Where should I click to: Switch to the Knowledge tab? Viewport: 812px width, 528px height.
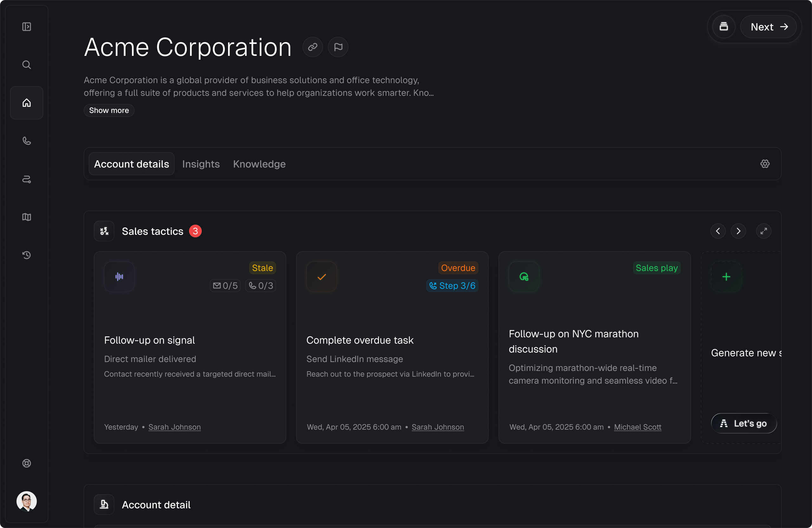point(259,164)
